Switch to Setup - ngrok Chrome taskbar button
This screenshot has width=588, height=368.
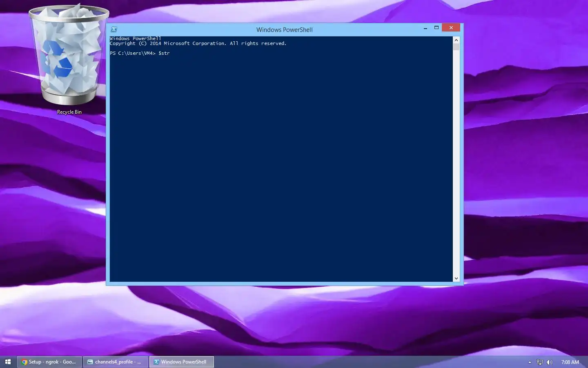49,362
